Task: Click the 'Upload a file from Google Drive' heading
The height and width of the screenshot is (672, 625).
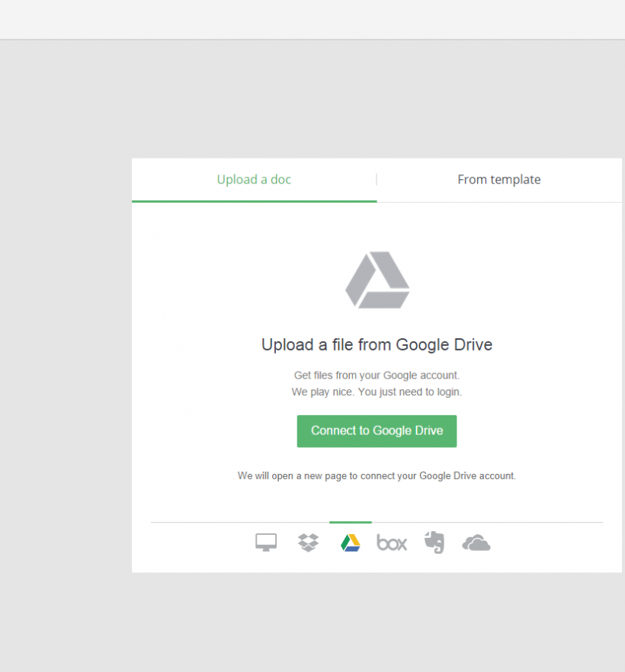Action: [377, 345]
